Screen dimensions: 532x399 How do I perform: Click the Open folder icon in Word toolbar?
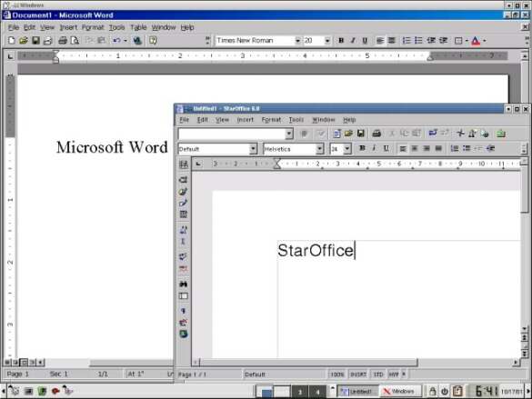tap(24, 41)
